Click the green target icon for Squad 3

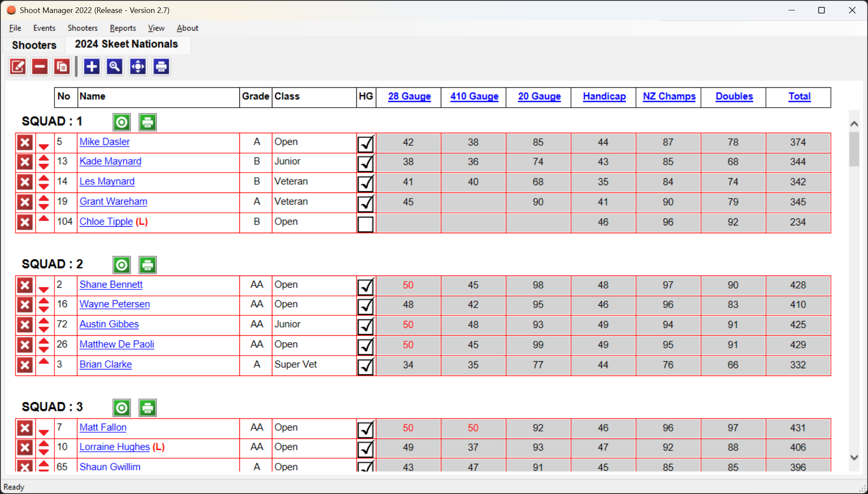point(122,408)
